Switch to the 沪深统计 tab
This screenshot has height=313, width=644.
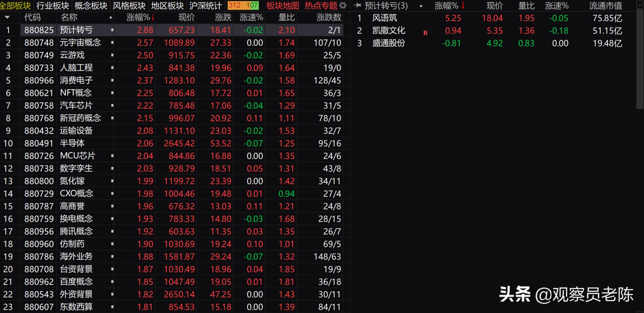click(205, 6)
